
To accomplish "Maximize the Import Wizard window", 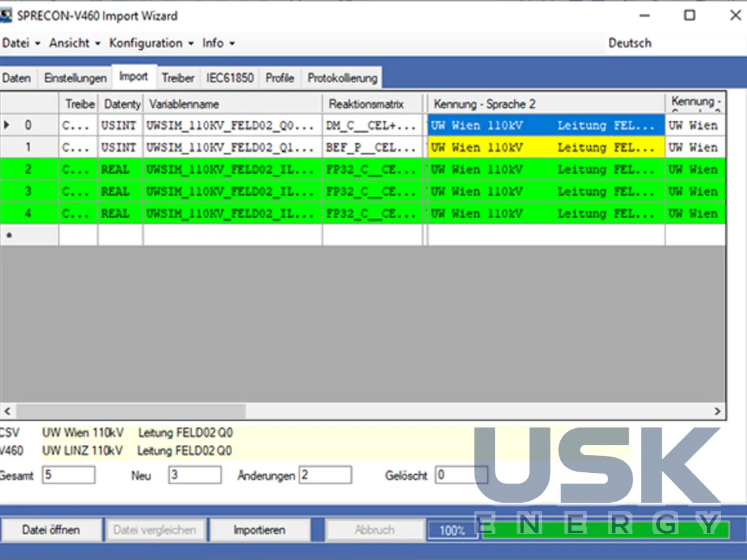I will coord(690,16).
